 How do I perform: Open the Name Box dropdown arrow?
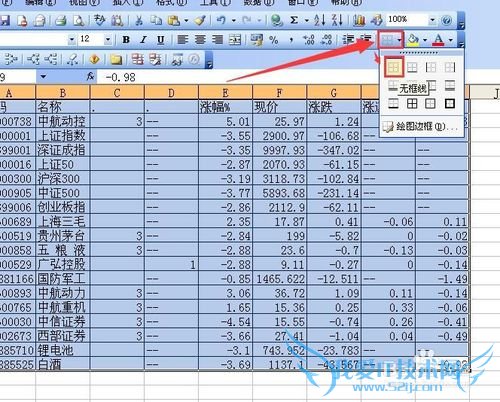[x=43, y=77]
